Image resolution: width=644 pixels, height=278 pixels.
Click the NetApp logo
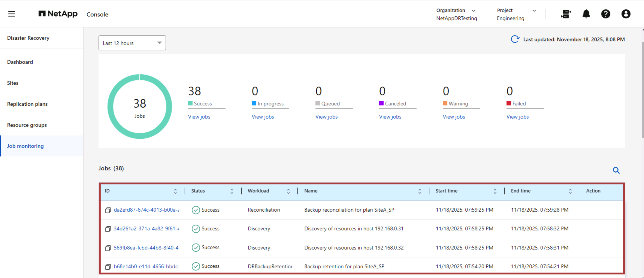[58, 14]
